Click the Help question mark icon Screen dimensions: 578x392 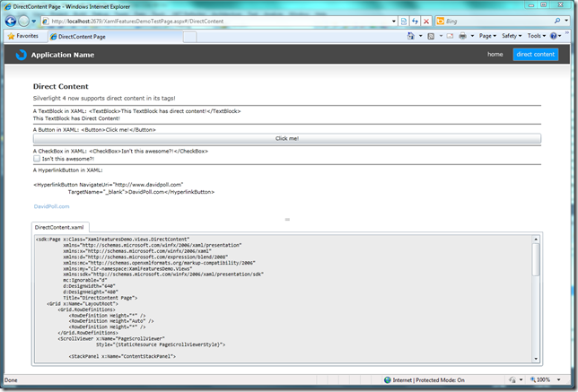coord(553,36)
